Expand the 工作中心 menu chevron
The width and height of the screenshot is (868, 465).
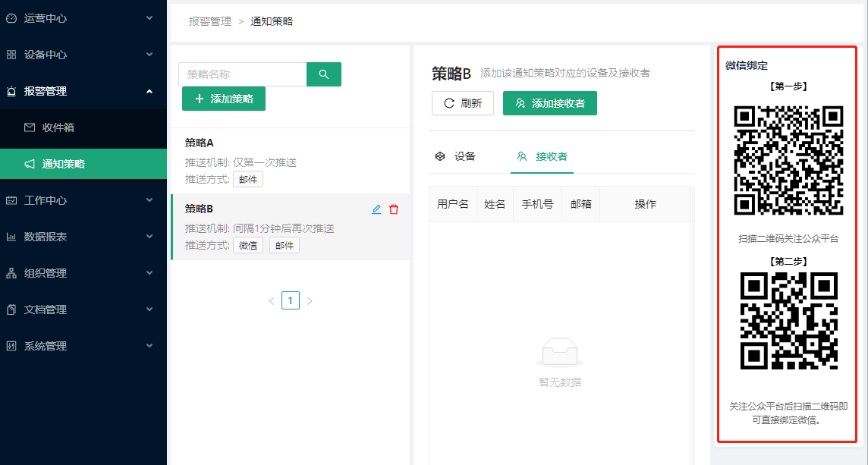coord(149,200)
